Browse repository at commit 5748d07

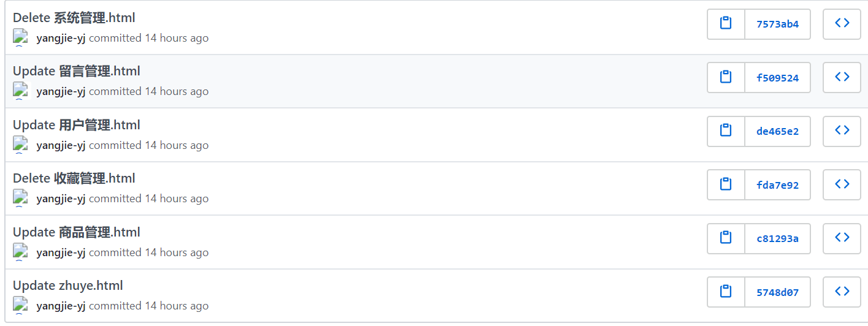(842, 292)
